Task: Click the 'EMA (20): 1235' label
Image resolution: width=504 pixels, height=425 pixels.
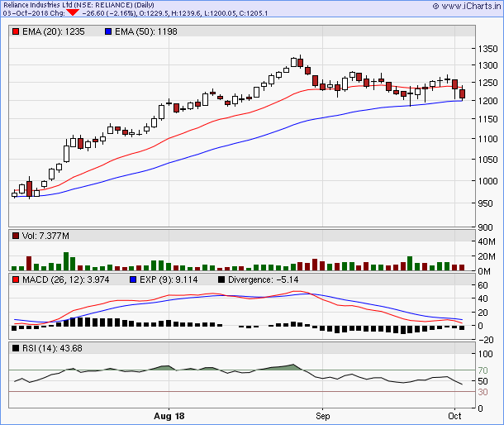Action: click(54, 31)
